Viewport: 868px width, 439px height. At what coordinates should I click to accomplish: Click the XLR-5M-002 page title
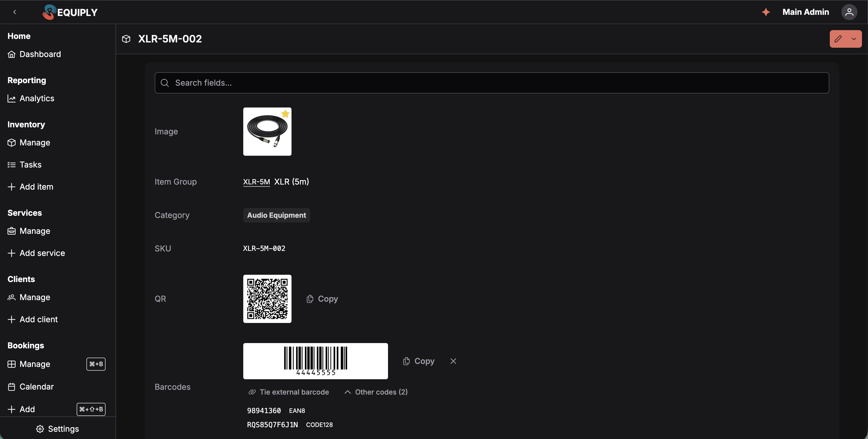[x=170, y=39]
